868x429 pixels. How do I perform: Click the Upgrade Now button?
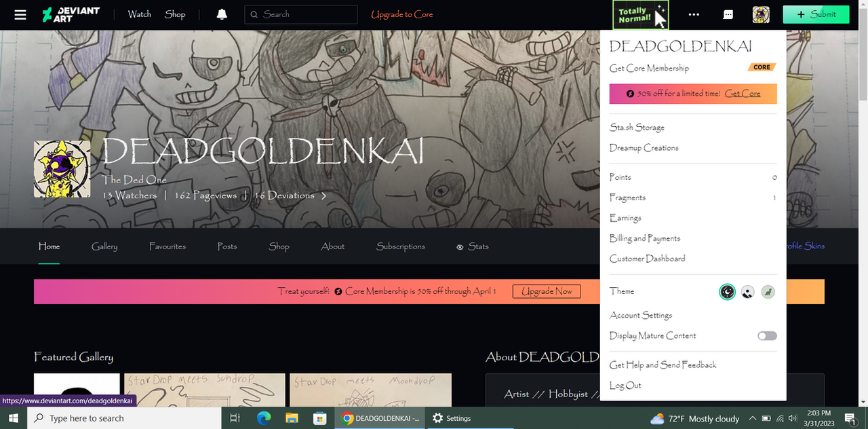click(547, 291)
